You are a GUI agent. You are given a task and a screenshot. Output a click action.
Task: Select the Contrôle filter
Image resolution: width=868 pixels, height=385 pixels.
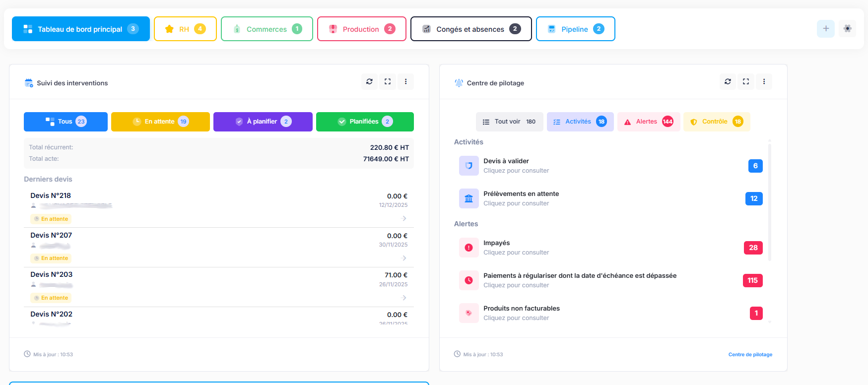tap(717, 122)
